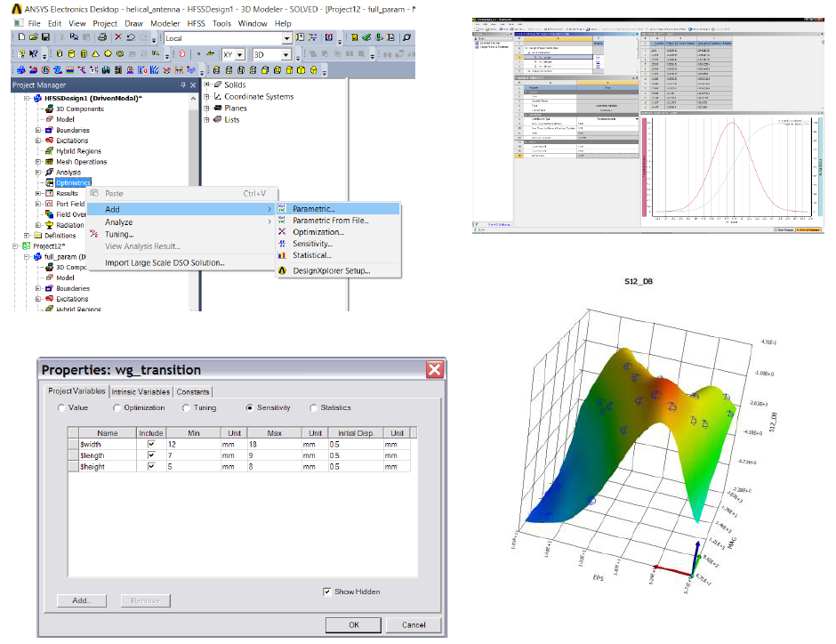Click the pin icon on Project Manager panel
Screen dimensions: 836x644
[x=183, y=85]
